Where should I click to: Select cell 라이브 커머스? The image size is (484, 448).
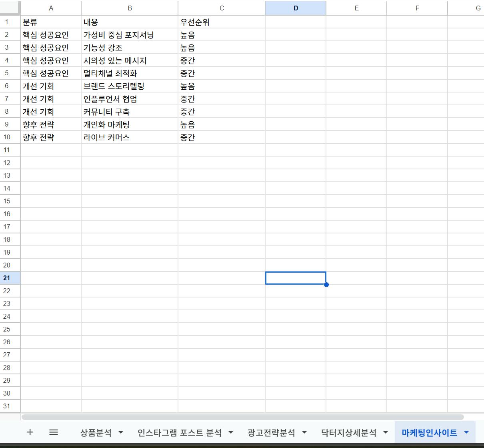tap(130, 137)
